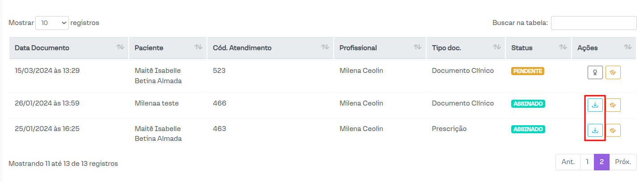This screenshot has width=644, height=182.
Task: Download the signed Prescrição document
Action: click(595, 130)
